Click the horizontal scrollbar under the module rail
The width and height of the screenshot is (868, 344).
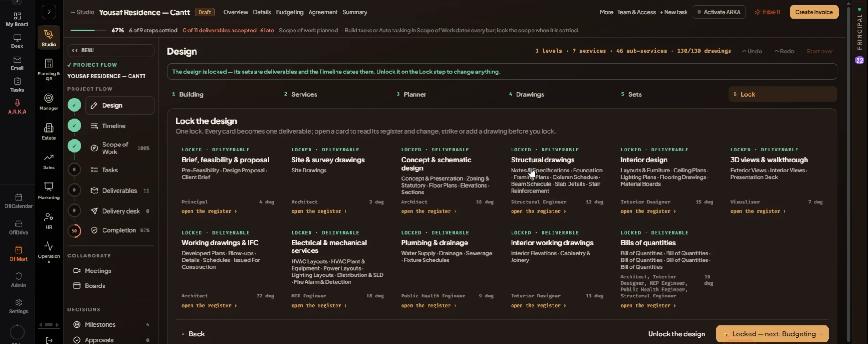point(49,325)
